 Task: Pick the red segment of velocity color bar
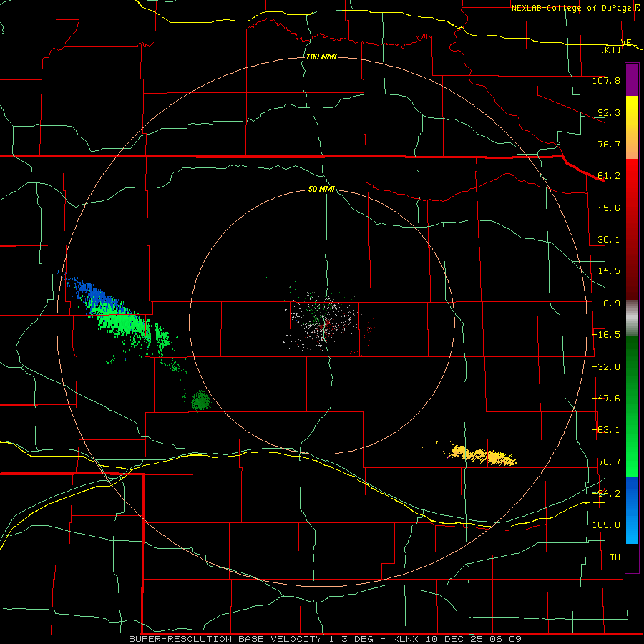click(x=632, y=229)
